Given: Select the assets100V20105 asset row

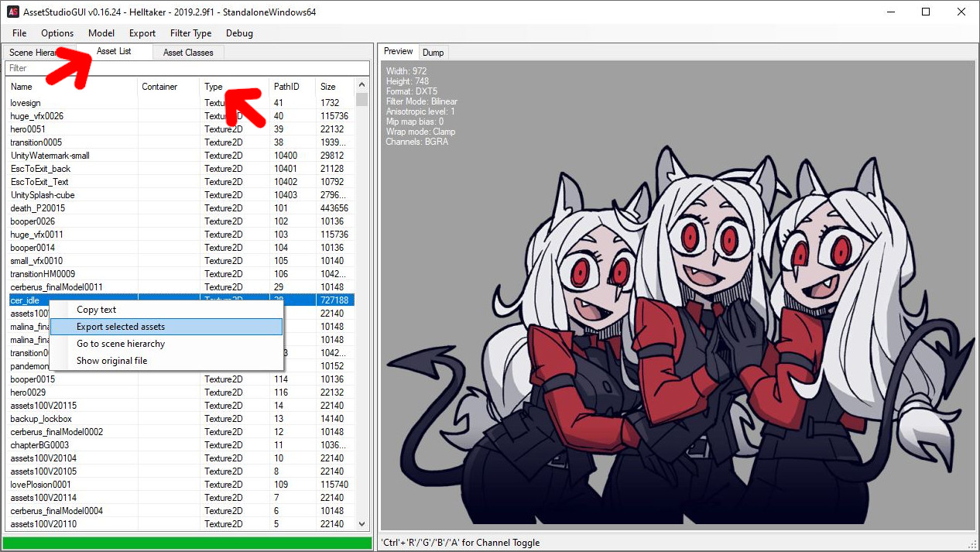Looking at the screenshot, I should pyautogui.click(x=180, y=471).
